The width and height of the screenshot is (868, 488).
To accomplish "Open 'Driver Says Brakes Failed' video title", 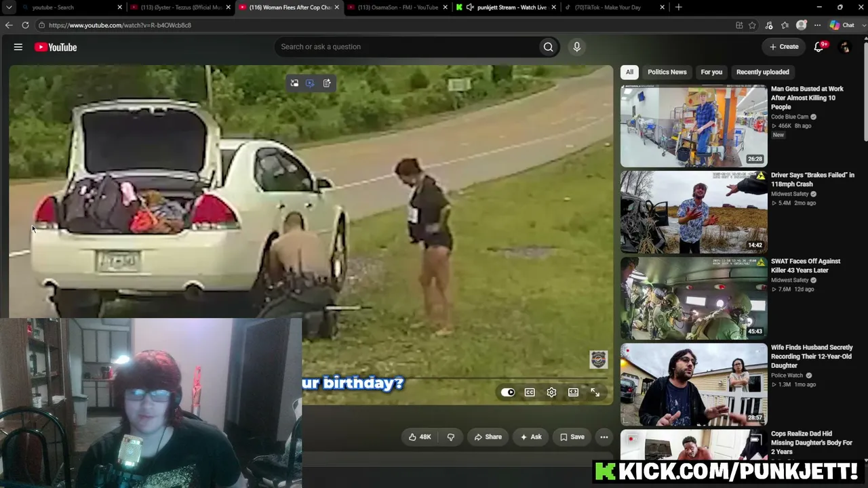I will click(812, 180).
